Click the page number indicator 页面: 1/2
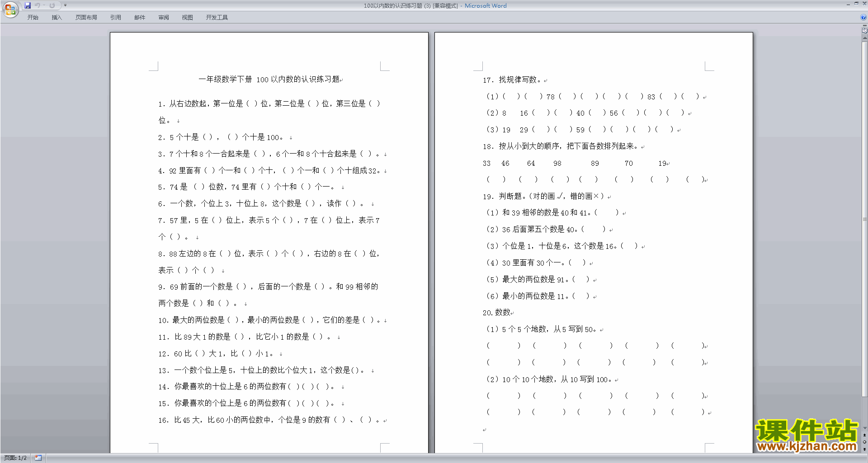The width and height of the screenshot is (868, 463). (x=15, y=458)
